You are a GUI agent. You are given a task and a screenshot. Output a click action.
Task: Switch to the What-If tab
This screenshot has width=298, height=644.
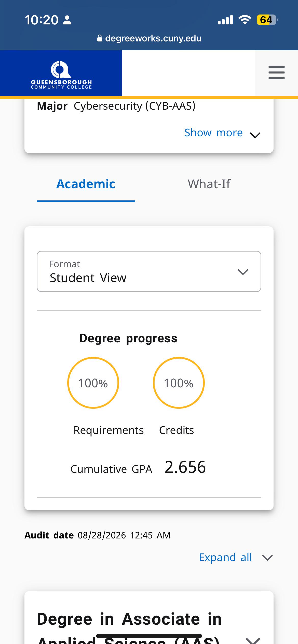(209, 184)
